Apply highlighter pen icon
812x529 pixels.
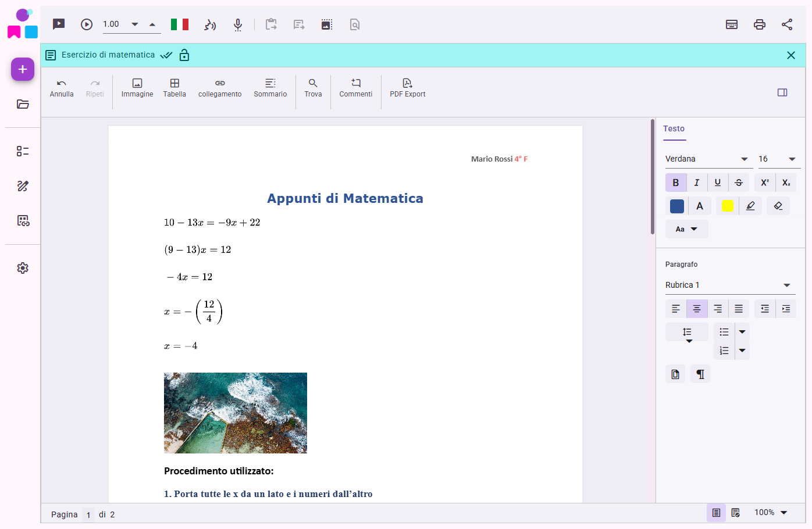coord(750,206)
